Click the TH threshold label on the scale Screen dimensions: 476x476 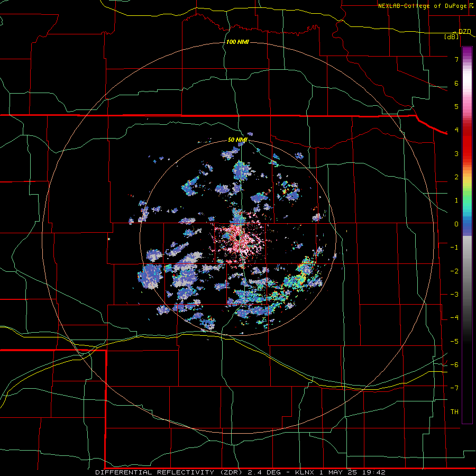(454, 412)
